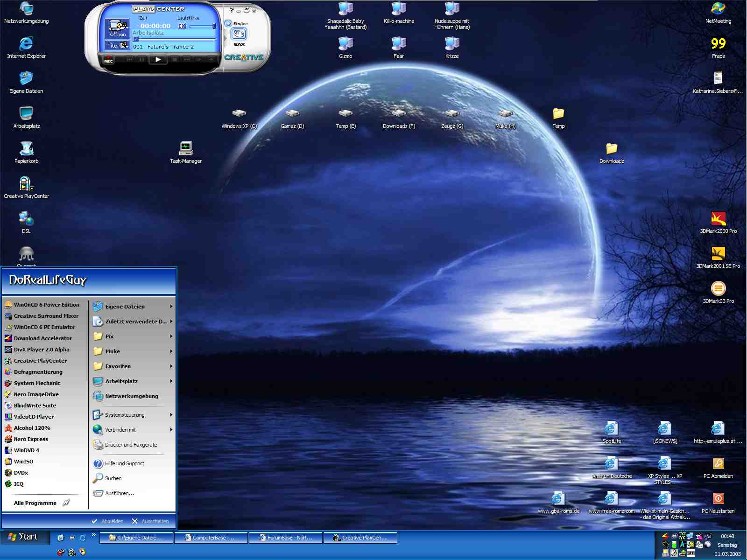This screenshot has height=560, width=747.
Task: Open the Fraps desktop icon
Action: pos(718,48)
